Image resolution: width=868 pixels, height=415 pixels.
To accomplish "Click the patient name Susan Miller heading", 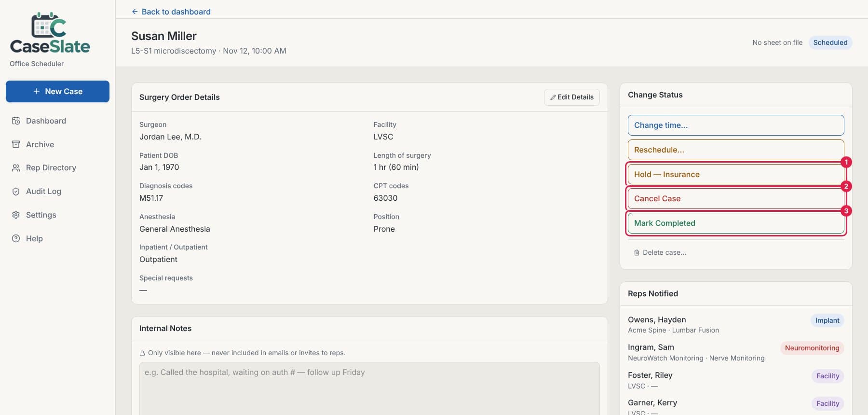I will pyautogui.click(x=164, y=36).
